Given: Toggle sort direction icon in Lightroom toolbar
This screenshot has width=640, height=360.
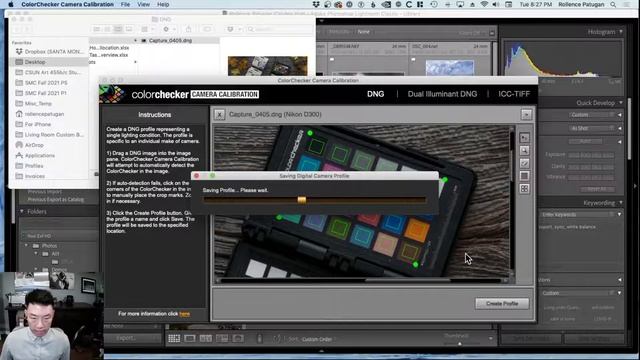Looking at the screenshot, I should pos(277,339).
